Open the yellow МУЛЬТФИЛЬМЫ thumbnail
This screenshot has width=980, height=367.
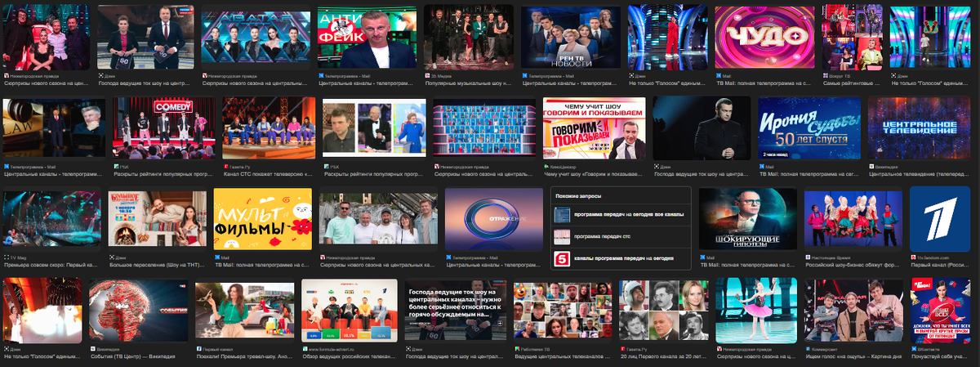[263, 218]
